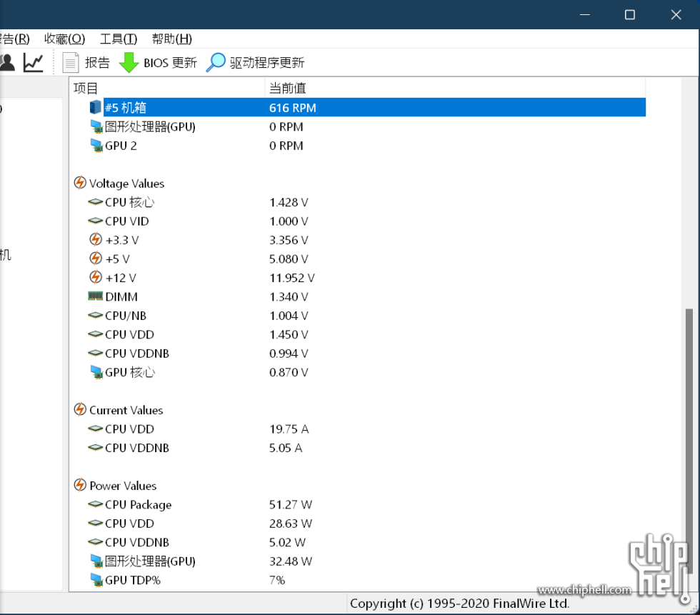
Task: Click the CPU VDDNB voltage chip icon
Action: tap(96, 353)
